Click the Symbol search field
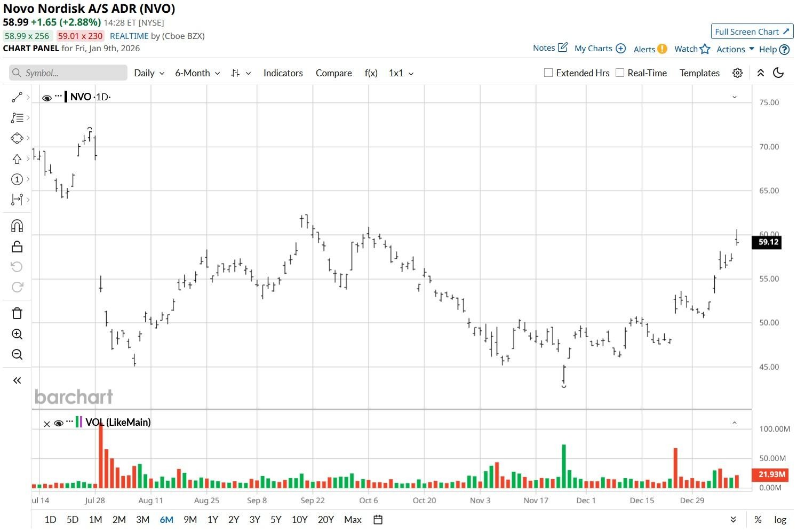 click(68, 73)
